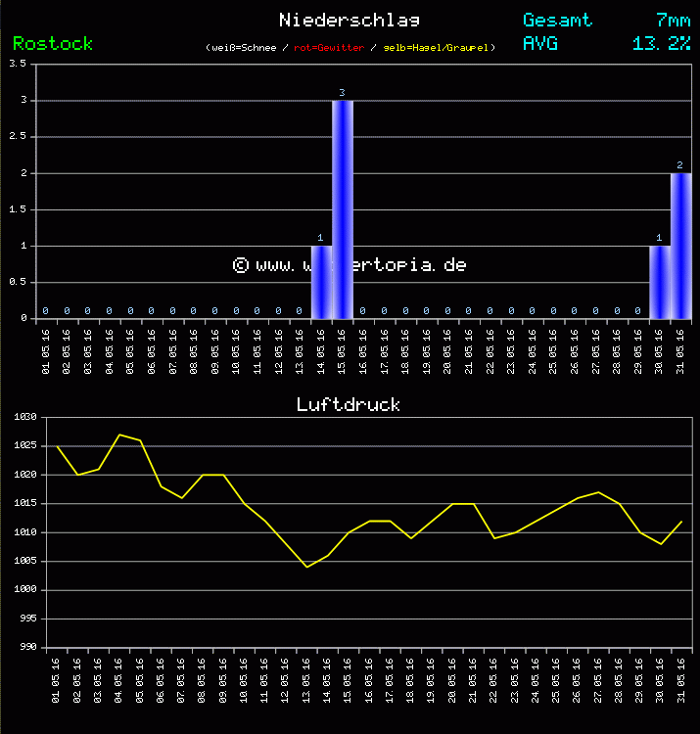Screen dimensions: 700x734
Task: Click the precipitation bar for 31.05.16
Action: click(x=680, y=246)
